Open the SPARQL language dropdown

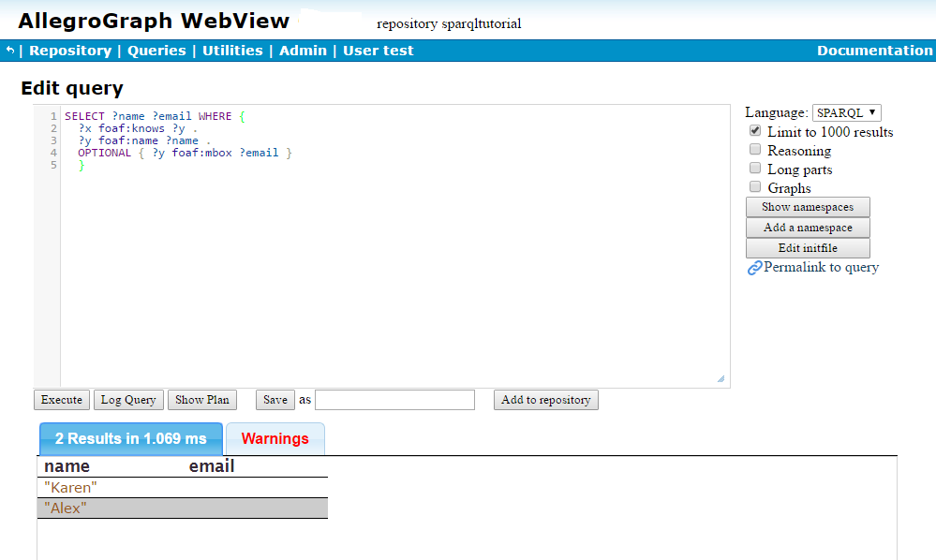coord(846,111)
